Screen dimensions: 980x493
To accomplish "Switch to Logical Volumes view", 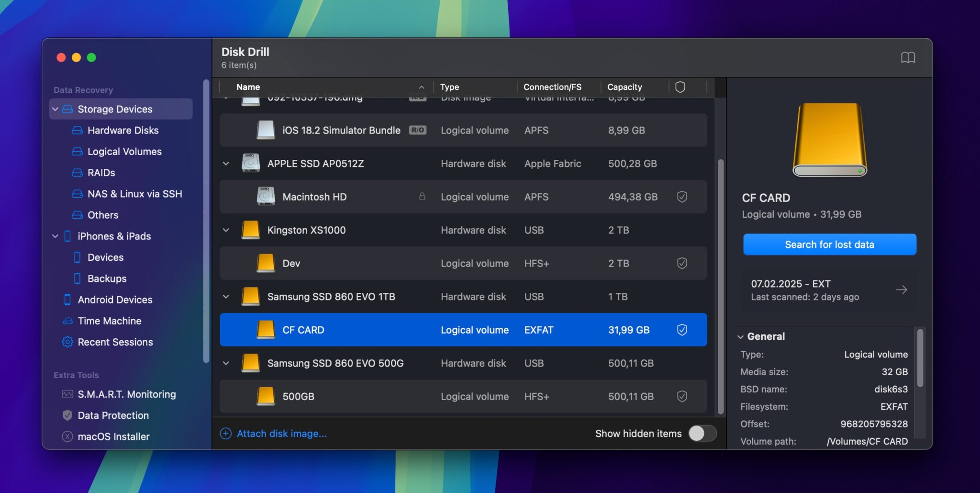I will [x=124, y=151].
